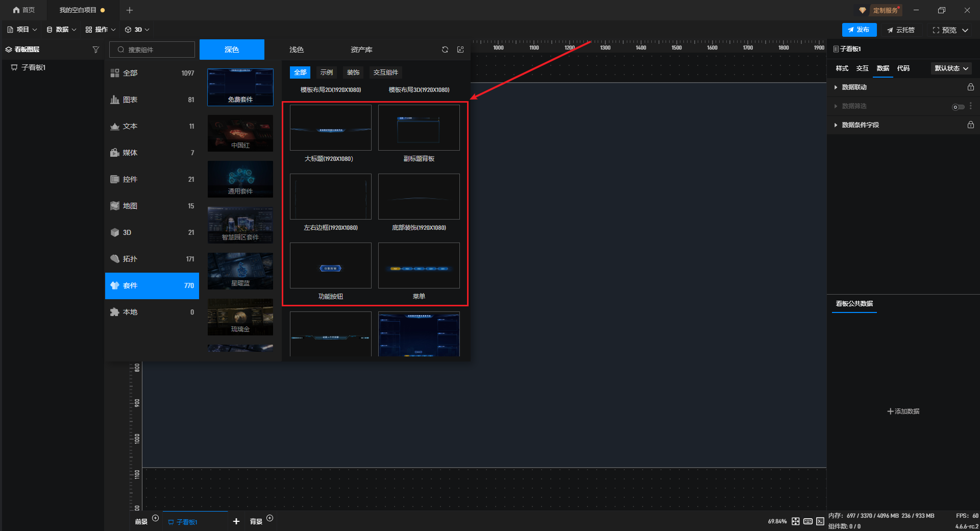Pick the 副标题背板 component
This screenshot has height=531, width=980.
coord(419,128)
